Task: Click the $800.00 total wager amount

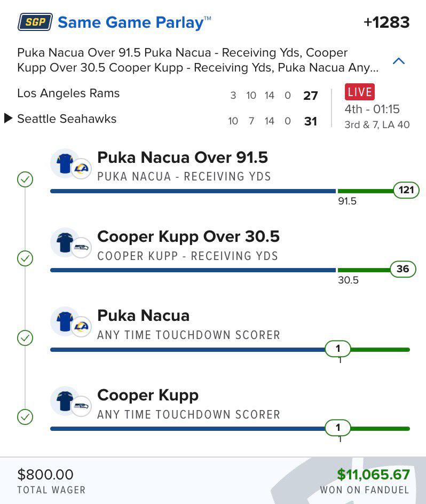Action: pos(45,475)
